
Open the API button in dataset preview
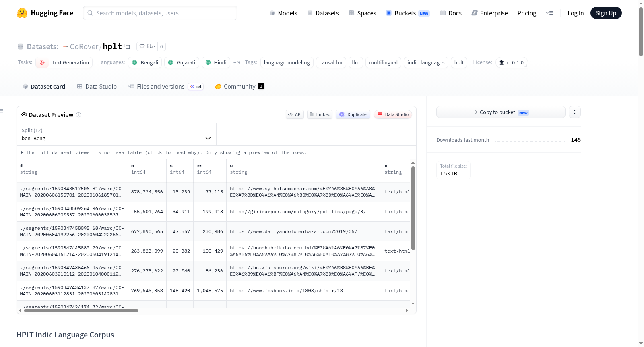coord(295,114)
